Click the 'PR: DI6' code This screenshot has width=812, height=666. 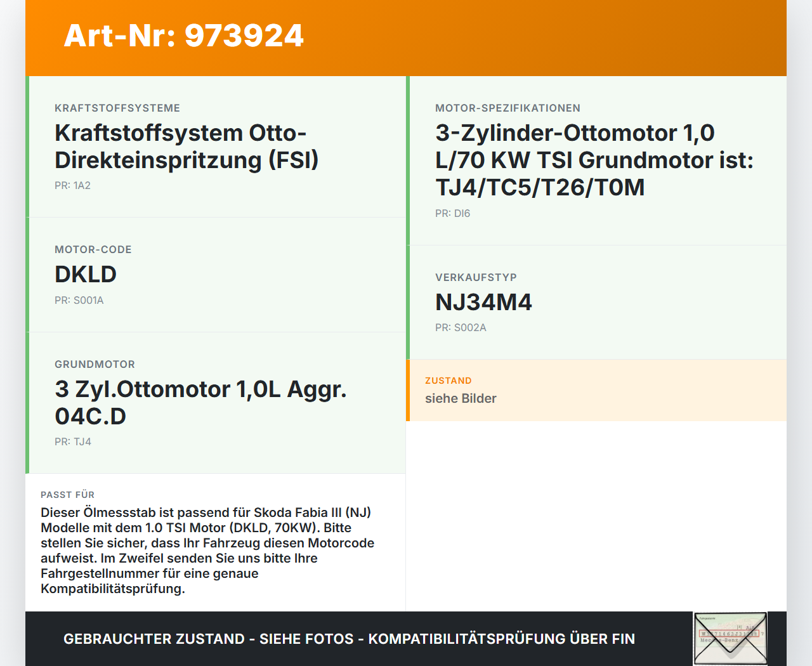(x=453, y=213)
